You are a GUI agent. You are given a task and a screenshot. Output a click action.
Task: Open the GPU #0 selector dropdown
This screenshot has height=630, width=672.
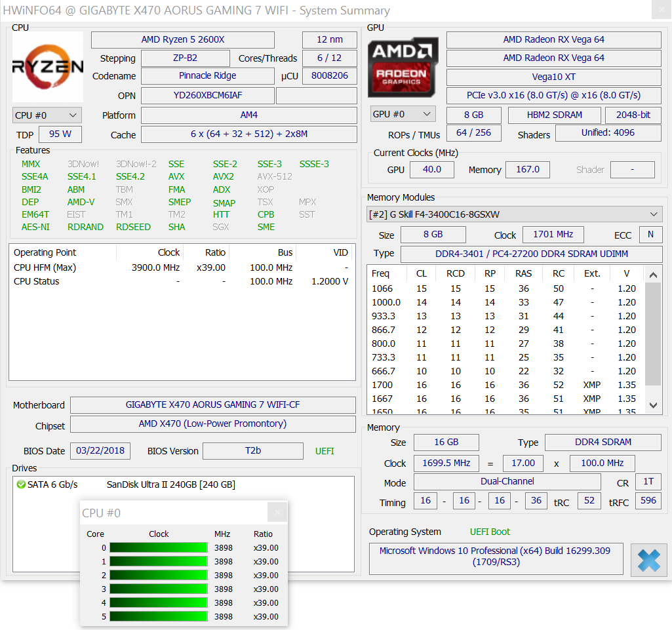[403, 114]
